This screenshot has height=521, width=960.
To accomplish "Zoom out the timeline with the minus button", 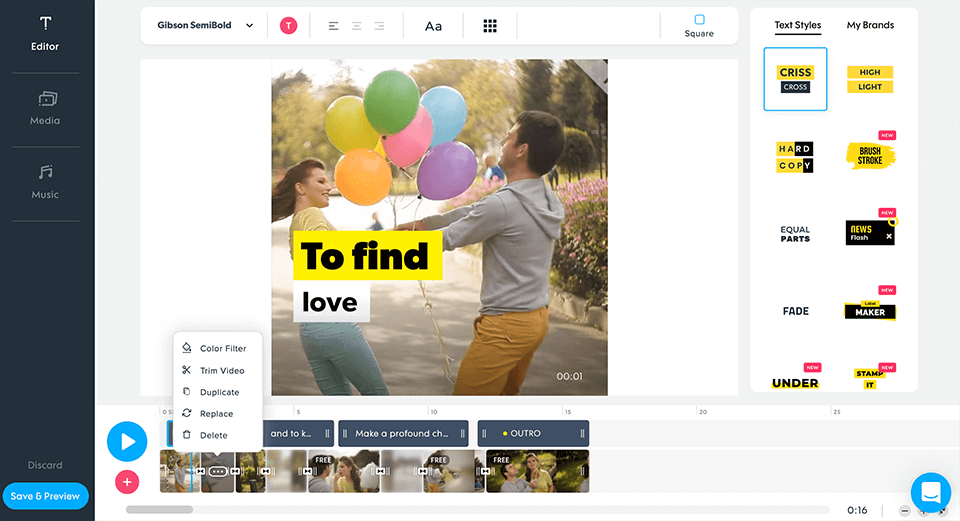I will coord(904,511).
